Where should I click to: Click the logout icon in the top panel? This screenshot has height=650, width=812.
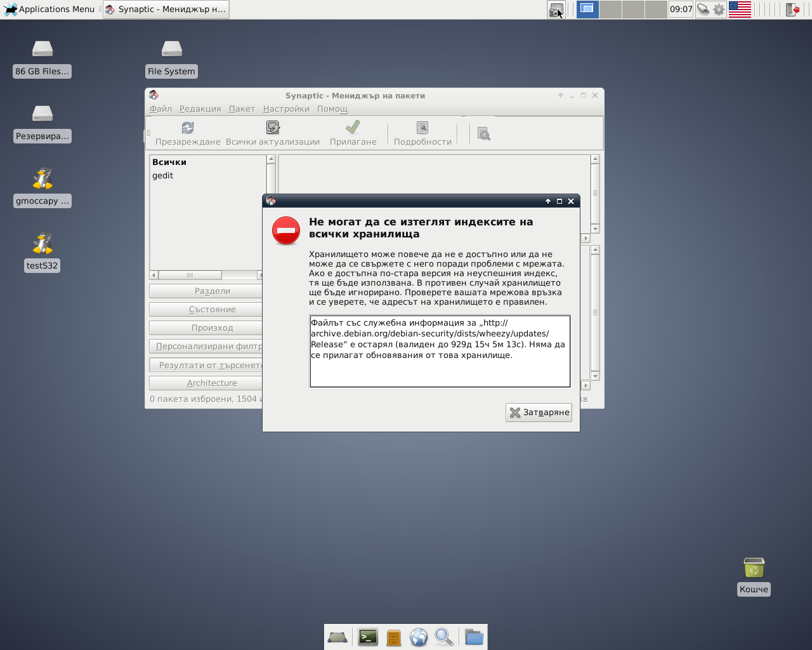tap(792, 10)
